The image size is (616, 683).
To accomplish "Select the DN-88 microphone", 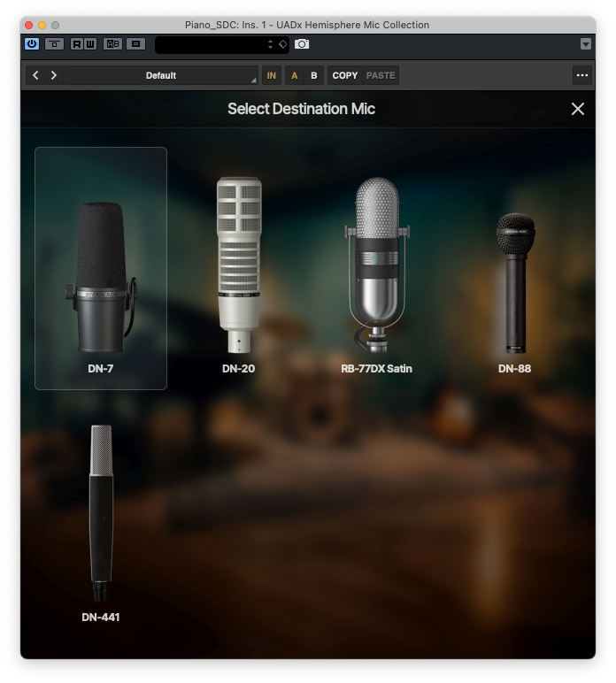I will (x=515, y=283).
